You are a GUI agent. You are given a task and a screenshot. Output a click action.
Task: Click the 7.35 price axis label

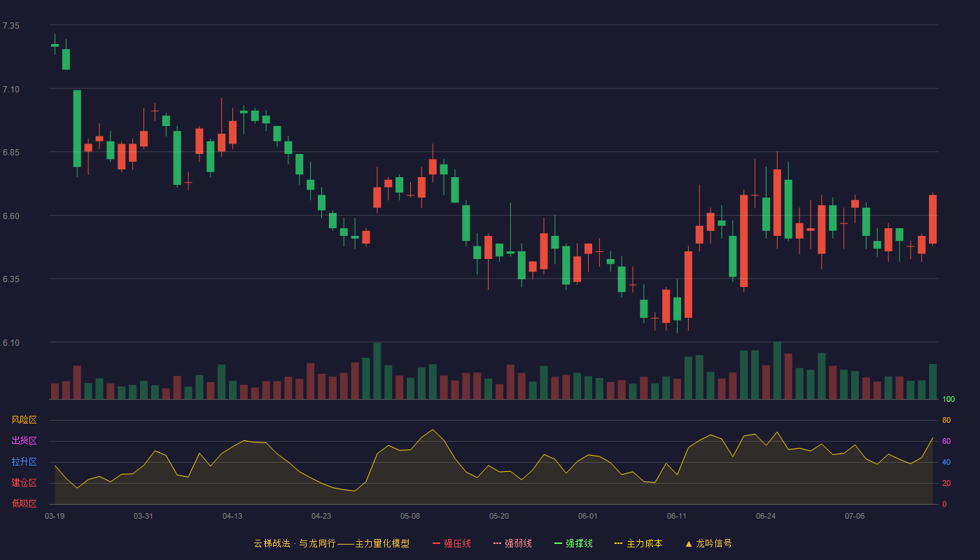pyautogui.click(x=11, y=26)
